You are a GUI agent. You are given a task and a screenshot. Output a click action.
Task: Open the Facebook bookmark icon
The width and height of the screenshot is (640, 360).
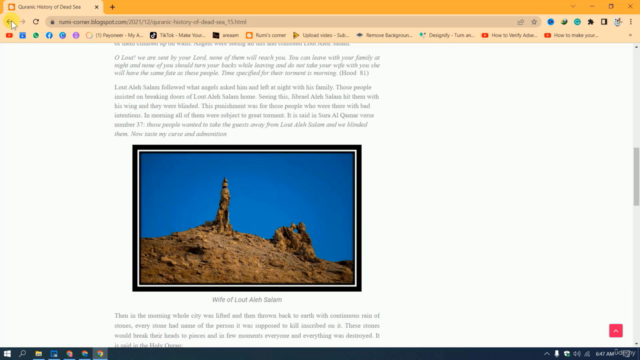click(x=49, y=36)
